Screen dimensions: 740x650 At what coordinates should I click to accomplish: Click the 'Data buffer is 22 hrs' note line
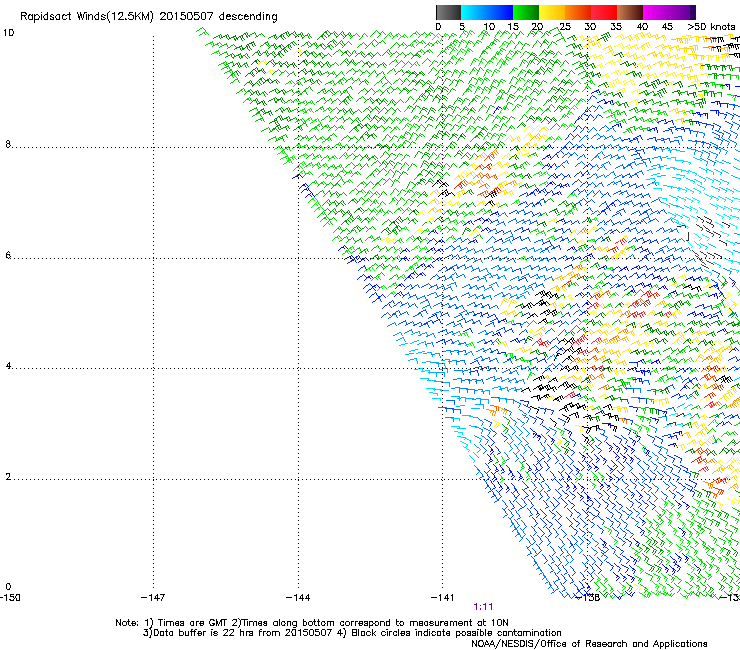point(352,633)
